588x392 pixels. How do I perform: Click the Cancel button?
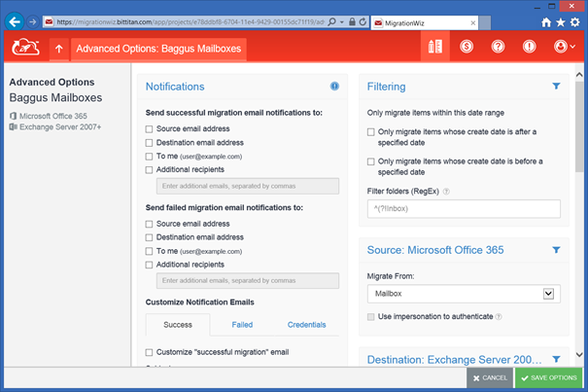pos(488,377)
